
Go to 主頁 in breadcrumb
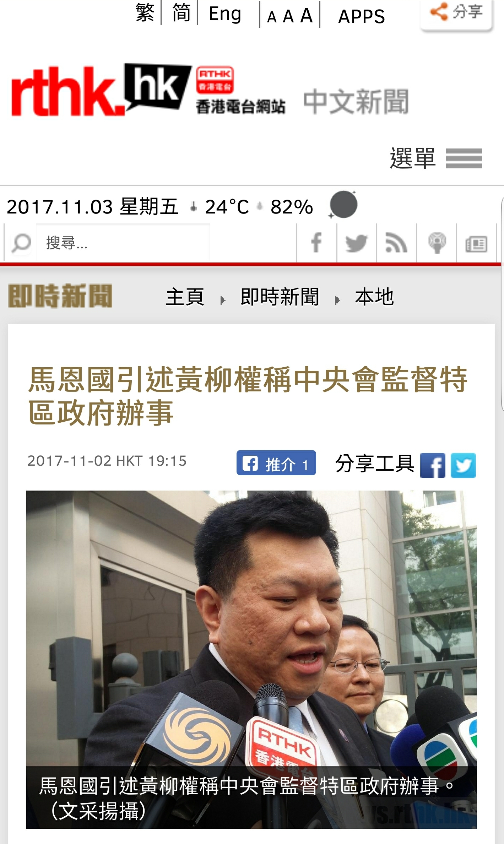click(185, 297)
